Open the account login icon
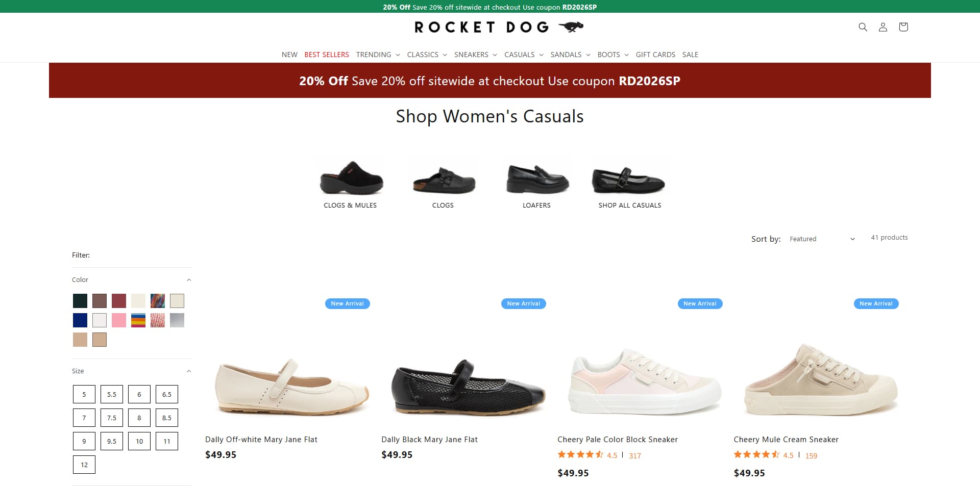This screenshot has height=486, width=980. (883, 27)
